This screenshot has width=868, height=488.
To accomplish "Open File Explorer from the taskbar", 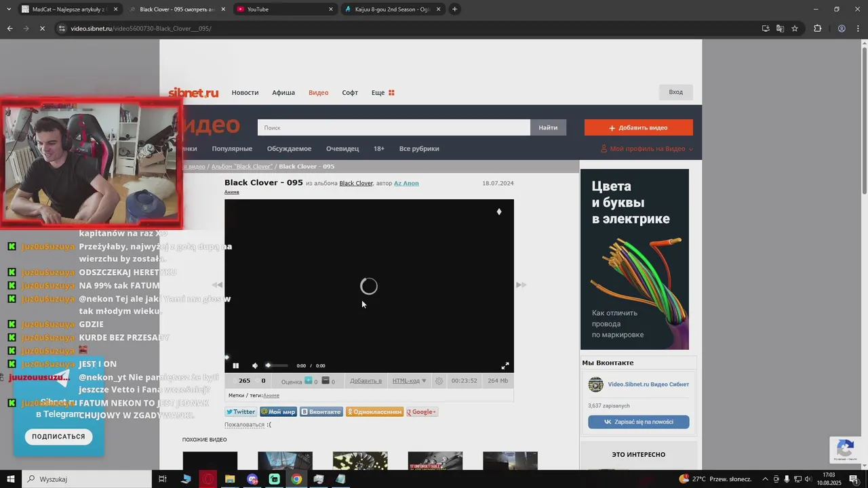I will (x=230, y=479).
